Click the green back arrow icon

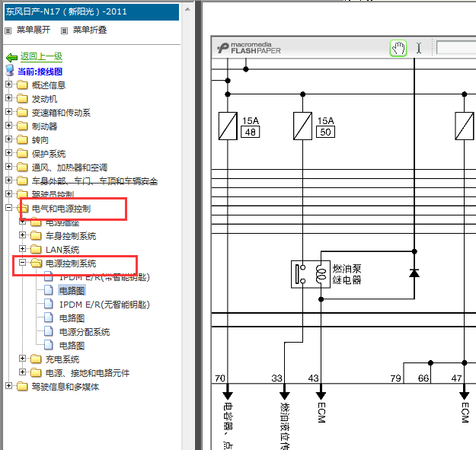[11, 57]
